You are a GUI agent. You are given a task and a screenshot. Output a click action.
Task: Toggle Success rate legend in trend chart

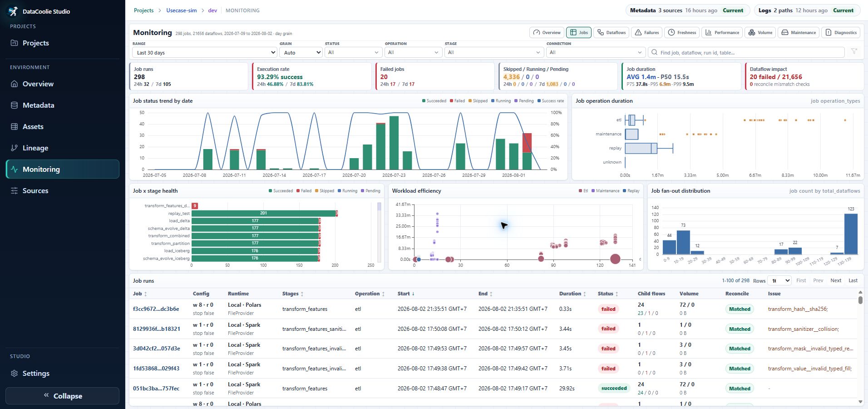[551, 101]
